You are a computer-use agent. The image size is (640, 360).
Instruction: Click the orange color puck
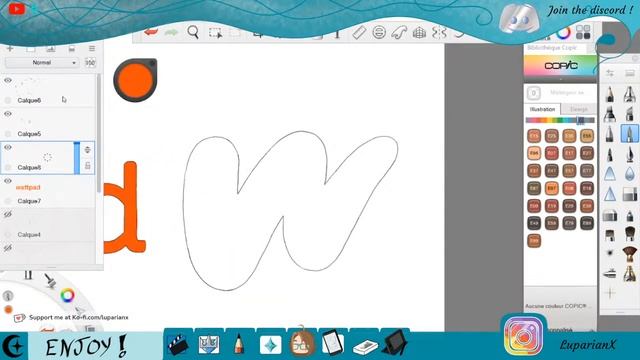(135, 80)
